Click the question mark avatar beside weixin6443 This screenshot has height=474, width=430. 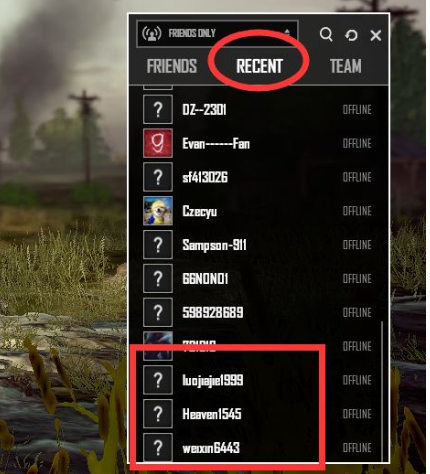click(158, 447)
